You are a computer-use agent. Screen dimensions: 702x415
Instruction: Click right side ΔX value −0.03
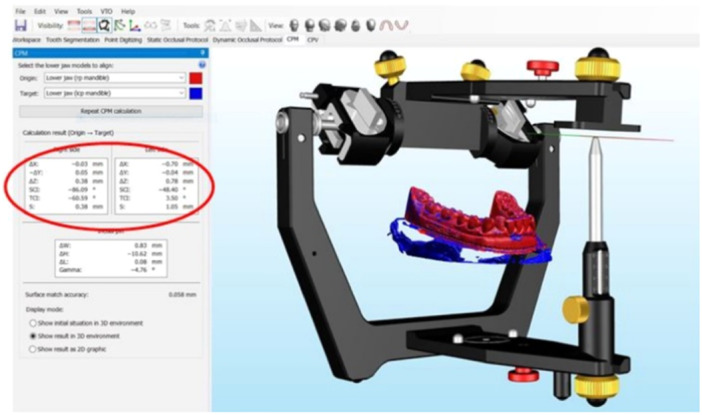(x=80, y=164)
